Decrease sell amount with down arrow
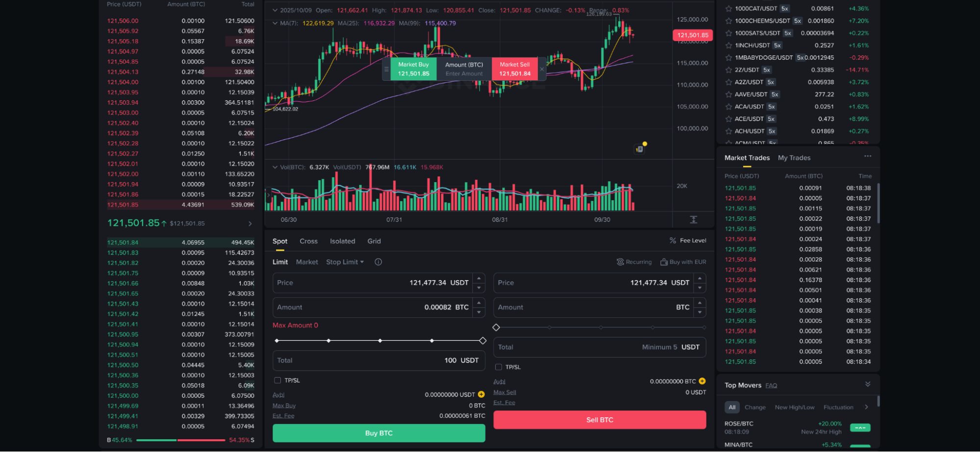The width and height of the screenshot is (980, 452). [x=700, y=312]
